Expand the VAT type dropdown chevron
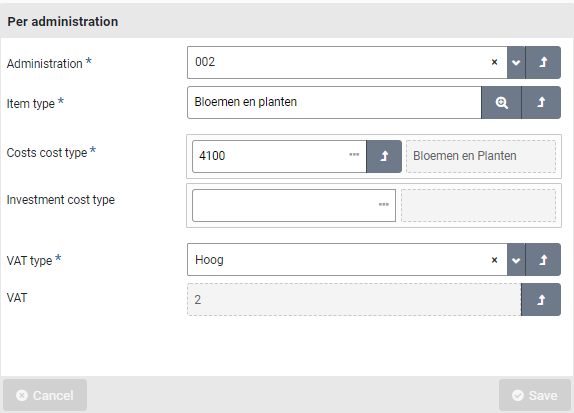 coord(516,260)
